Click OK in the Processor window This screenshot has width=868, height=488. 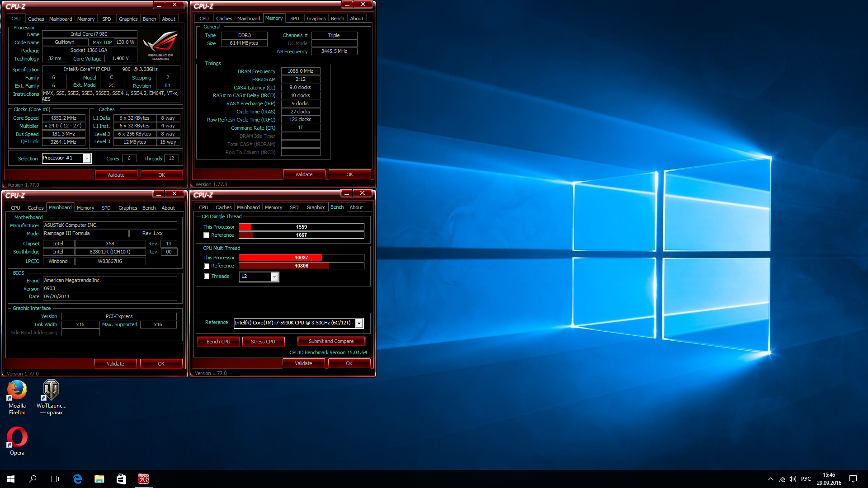161,175
